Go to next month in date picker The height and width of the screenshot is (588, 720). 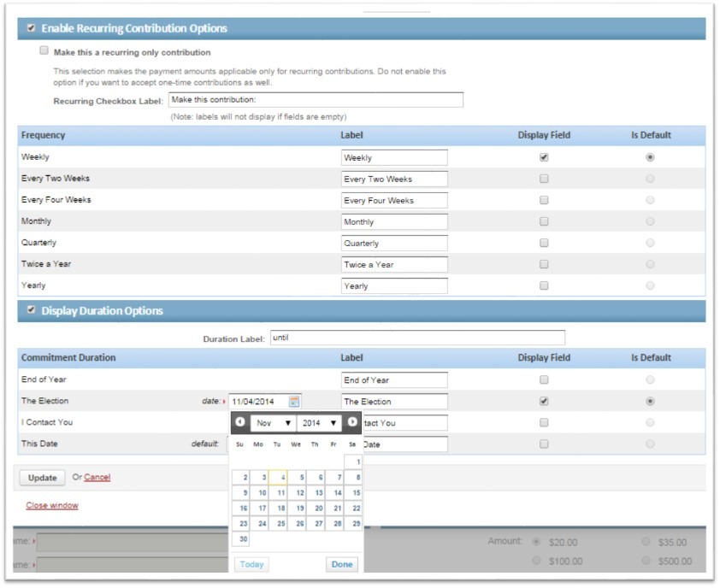[352, 421]
